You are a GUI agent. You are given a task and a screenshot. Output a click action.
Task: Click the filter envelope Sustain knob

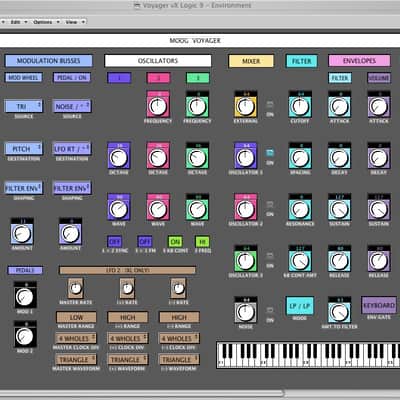[x=339, y=209]
